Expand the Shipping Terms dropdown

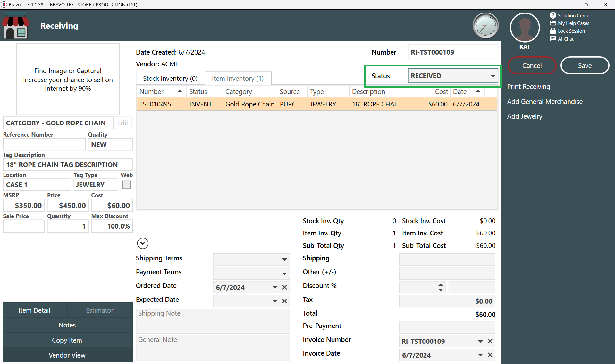(284, 259)
